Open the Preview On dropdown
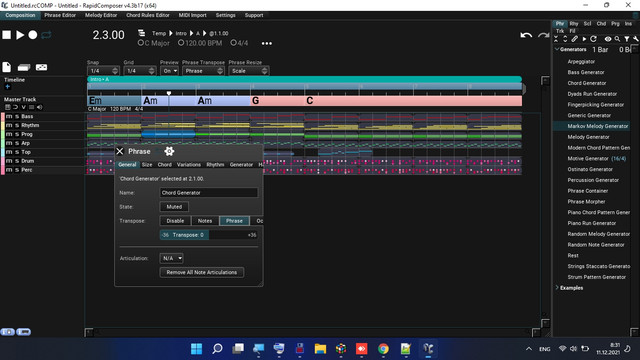Image resolution: width=640 pixels, height=360 pixels. (169, 71)
